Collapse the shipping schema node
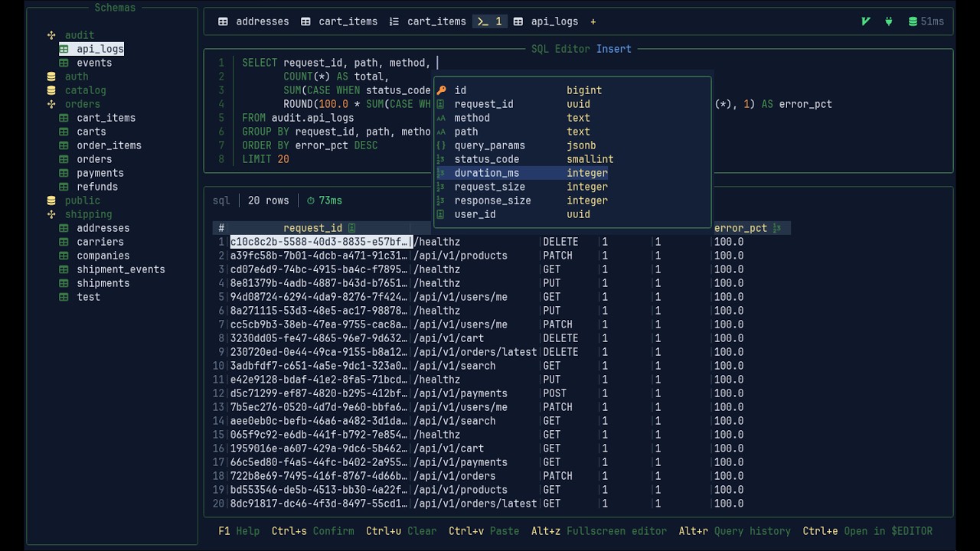This screenshot has width=980, height=551. tap(51, 214)
